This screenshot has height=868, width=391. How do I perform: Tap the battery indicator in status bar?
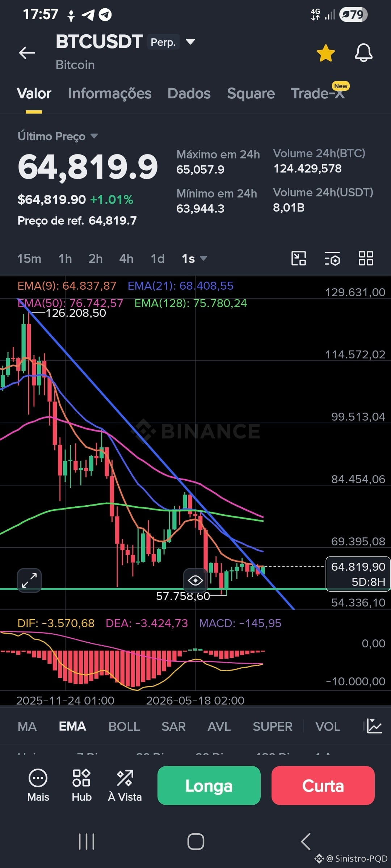[353, 14]
